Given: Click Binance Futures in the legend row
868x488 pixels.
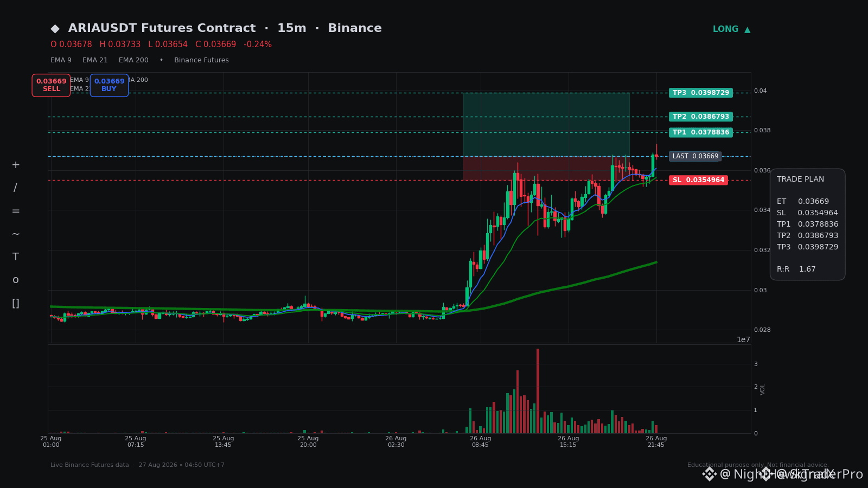Looking at the screenshot, I should (201, 60).
